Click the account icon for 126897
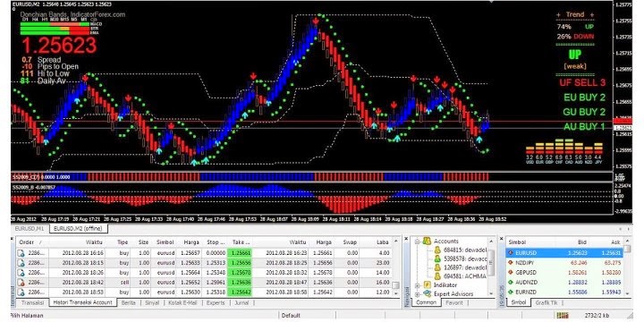644x322 pixels. 438,267
